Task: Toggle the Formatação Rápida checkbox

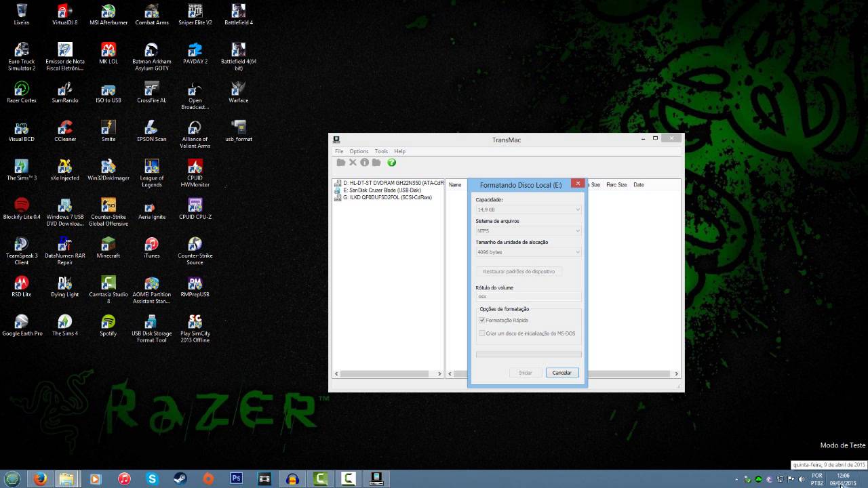Action: [x=482, y=320]
